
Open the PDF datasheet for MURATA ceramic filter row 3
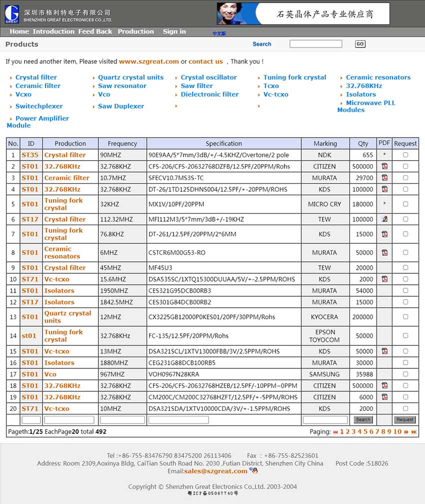384,178
